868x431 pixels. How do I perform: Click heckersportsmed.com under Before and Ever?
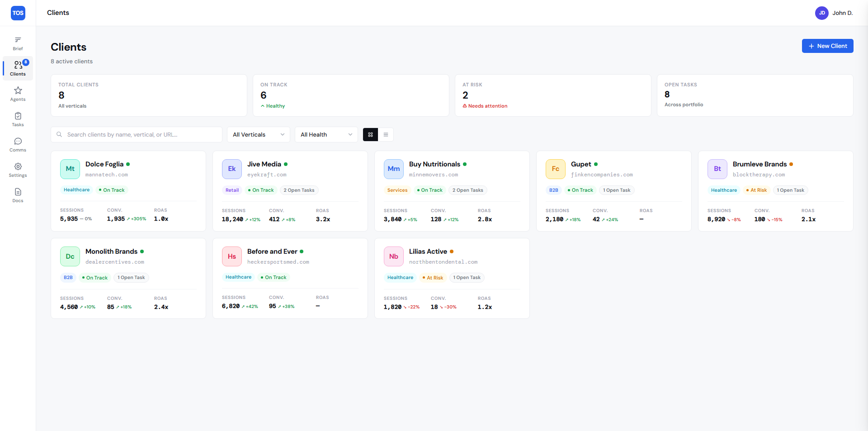[278, 262]
